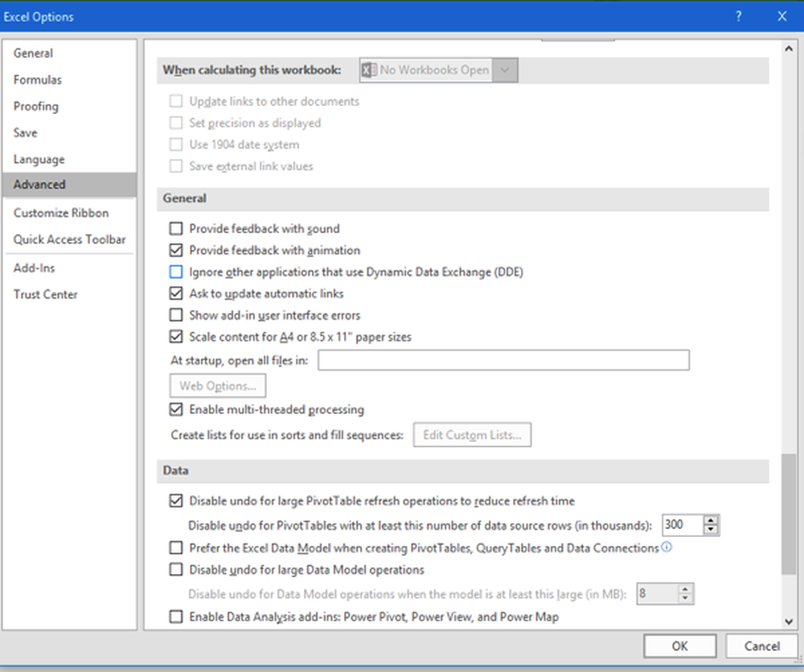Screen dimensions: 804x672
Task: Click the scroll down arrow of options pane
Action: [789, 621]
